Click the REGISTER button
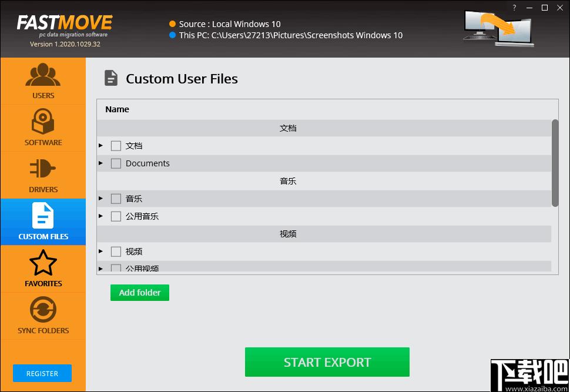The image size is (570, 392). [42, 373]
